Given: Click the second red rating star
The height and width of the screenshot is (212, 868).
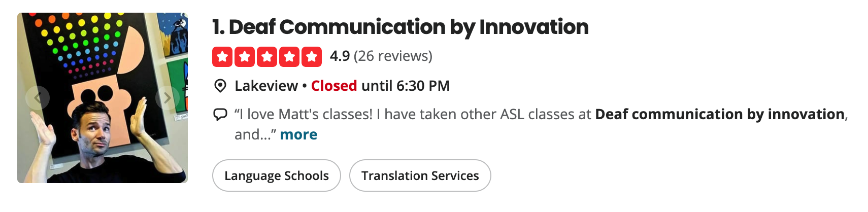Looking at the screenshot, I should tap(245, 57).
